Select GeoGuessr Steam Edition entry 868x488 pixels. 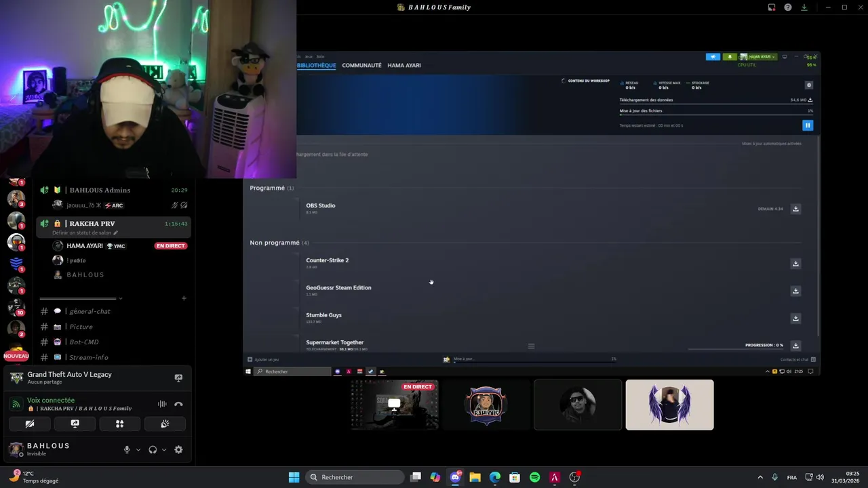[338, 288]
